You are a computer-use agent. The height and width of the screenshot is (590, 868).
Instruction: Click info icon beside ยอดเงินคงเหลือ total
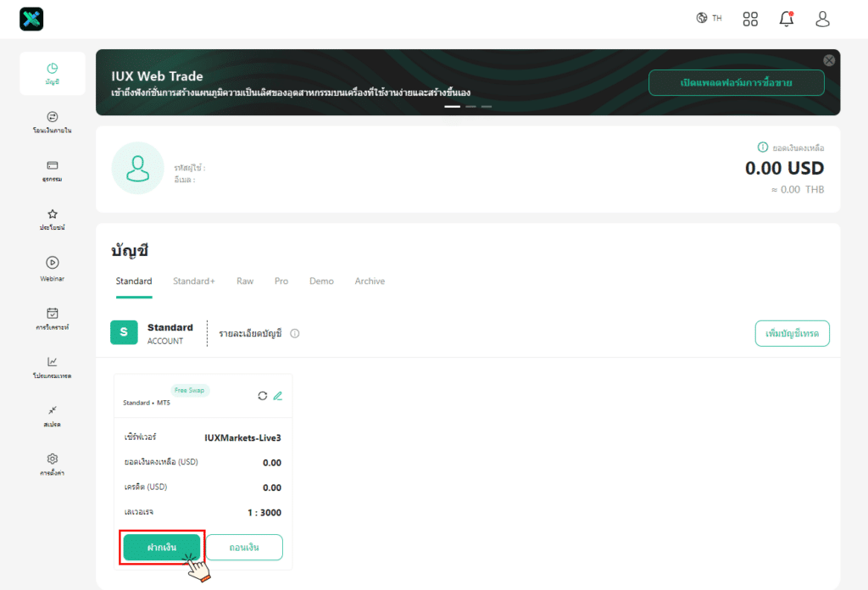(x=763, y=147)
